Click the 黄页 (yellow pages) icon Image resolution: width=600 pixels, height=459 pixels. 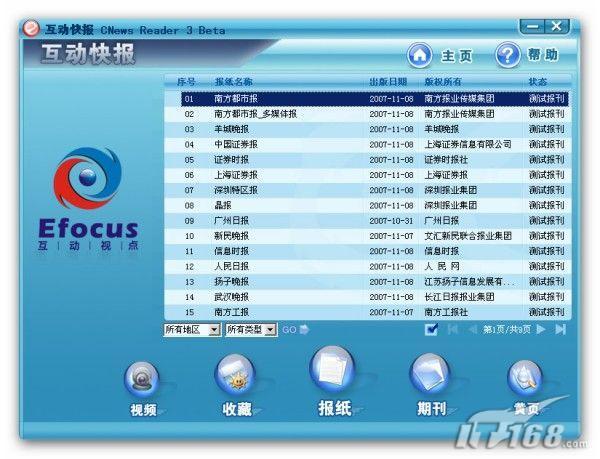[x=524, y=379]
